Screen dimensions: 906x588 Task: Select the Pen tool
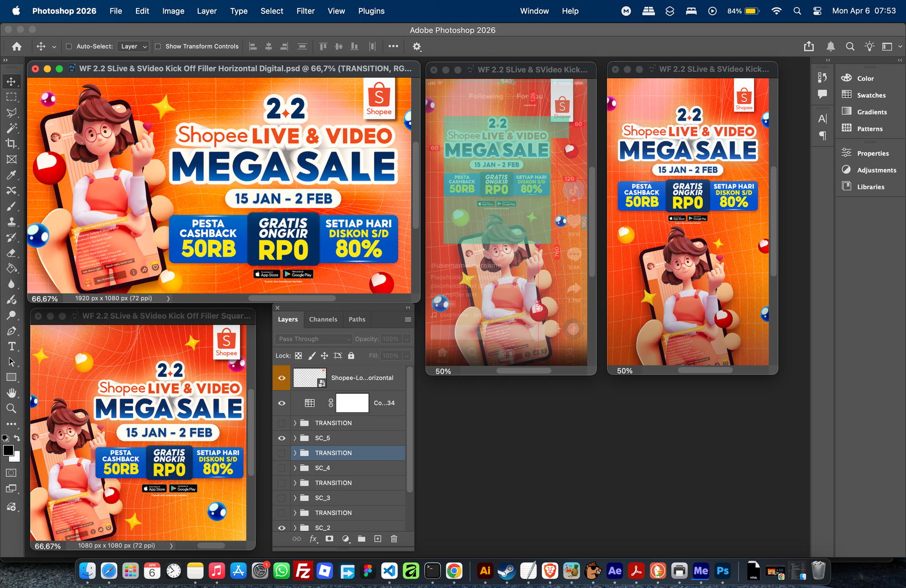pyautogui.click(x=11, y=331)
